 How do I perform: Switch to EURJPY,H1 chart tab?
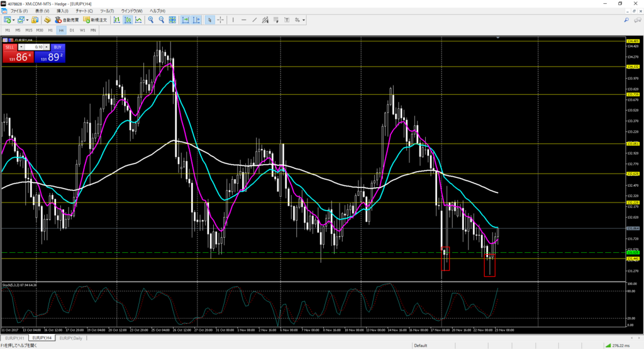(x=14, y=338)
